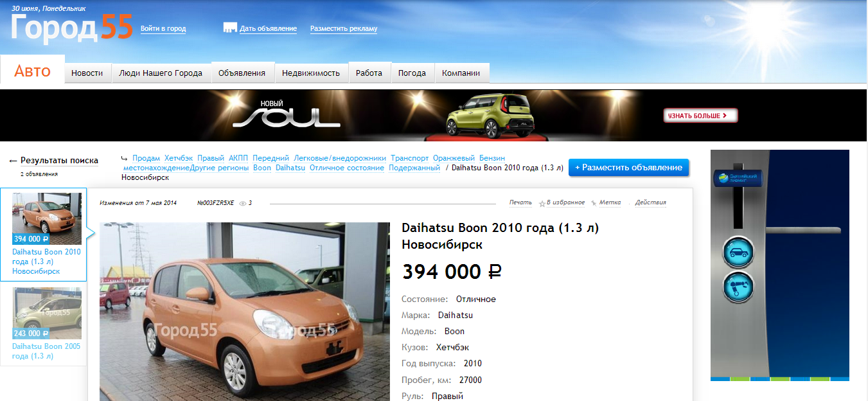Click listing title Daihatsu Boon 2010 года
Viewport: 868px width, 401px height.
[500, 236]
